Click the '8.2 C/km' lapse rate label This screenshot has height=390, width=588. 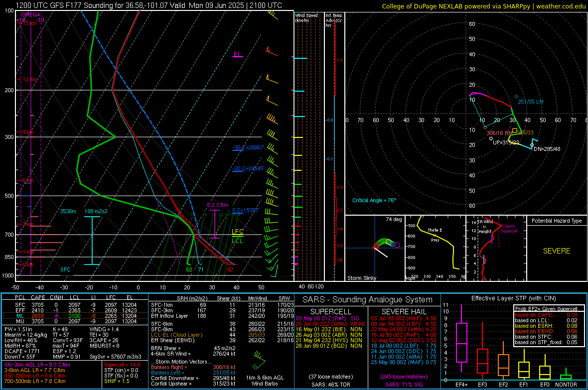tap(217, 205)
